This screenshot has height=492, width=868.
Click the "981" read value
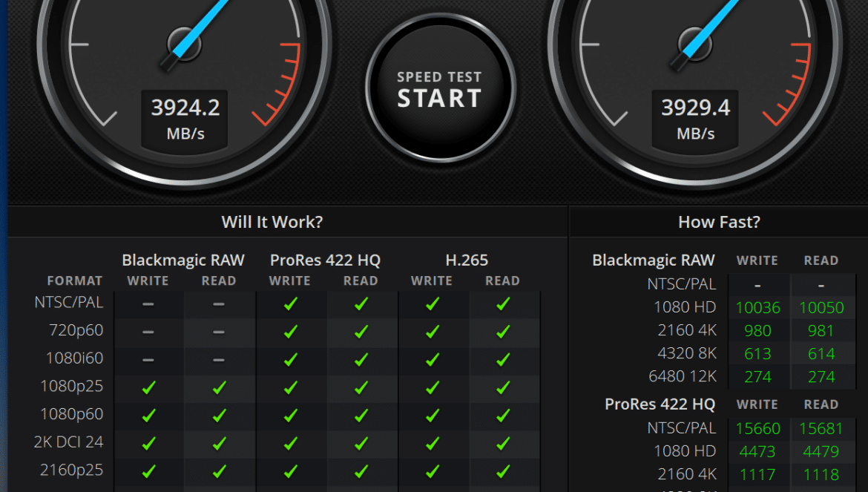pyautogui.click(x=821, y=331)
